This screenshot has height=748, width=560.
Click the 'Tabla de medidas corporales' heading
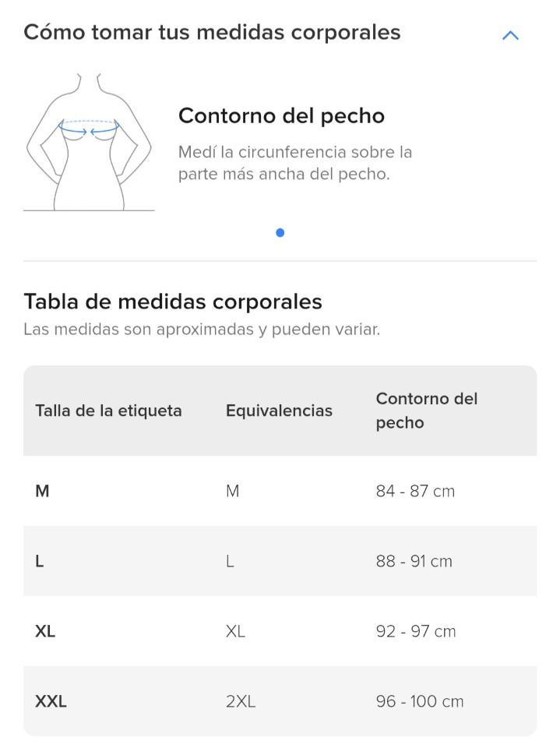[173, 302]
